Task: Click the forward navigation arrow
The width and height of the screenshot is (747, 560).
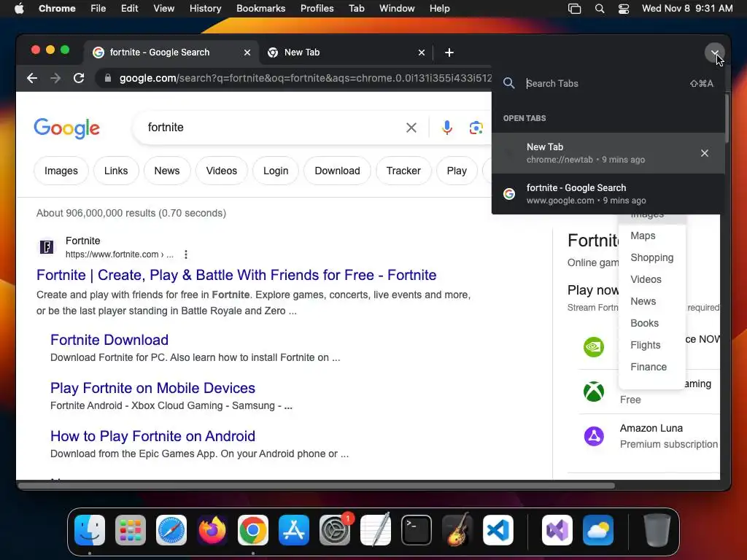Action: pos(55,78)
